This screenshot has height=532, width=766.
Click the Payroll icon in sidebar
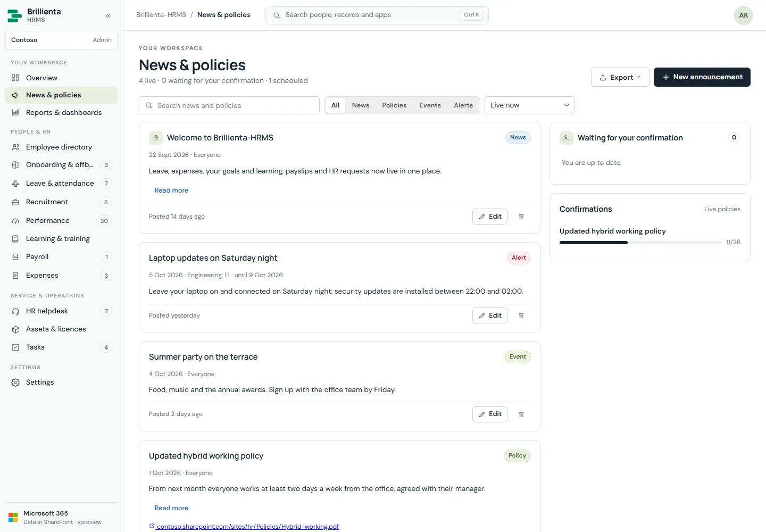15,256
